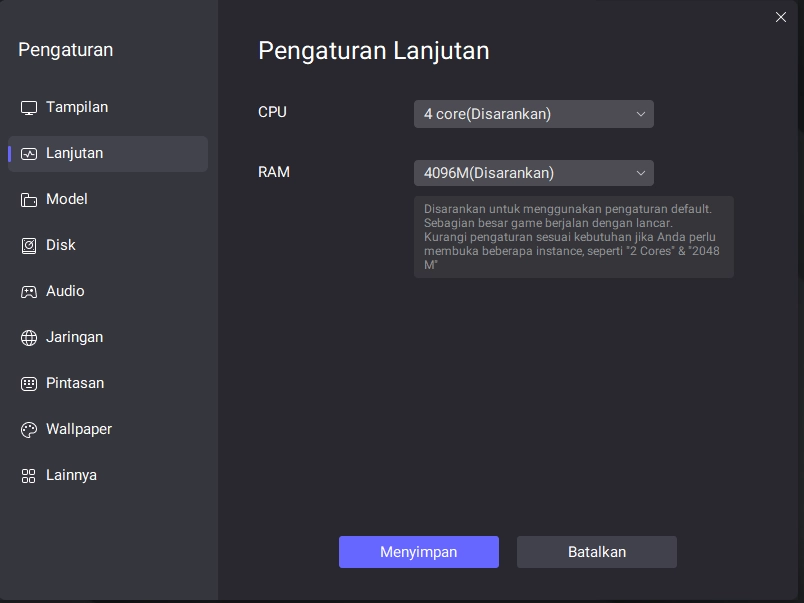Click the monitor icon next to Tampilan

(x=28, y=108)
